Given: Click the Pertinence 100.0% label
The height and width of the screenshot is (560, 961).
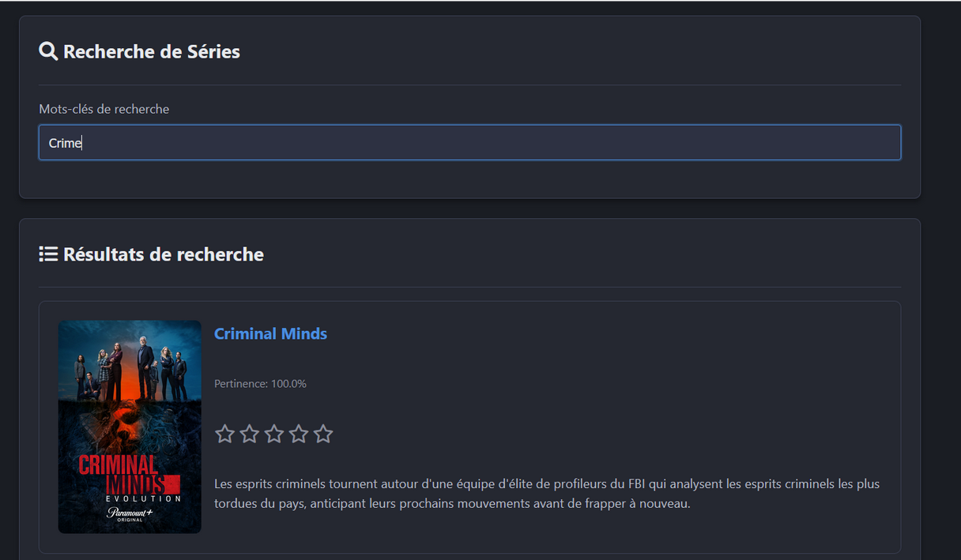Looking at the screenshot, I should tap(260, 383).
